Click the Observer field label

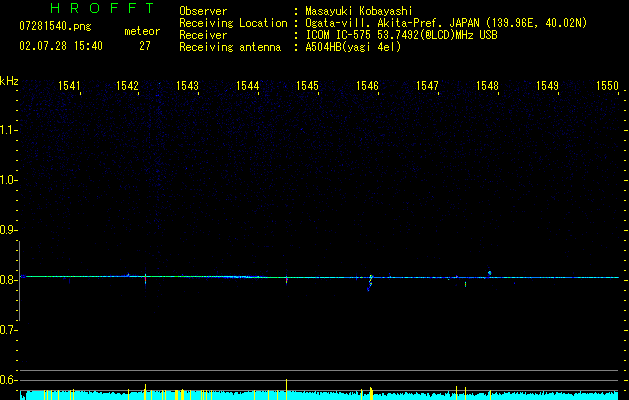pyautogui.click(x=203, y=11)
